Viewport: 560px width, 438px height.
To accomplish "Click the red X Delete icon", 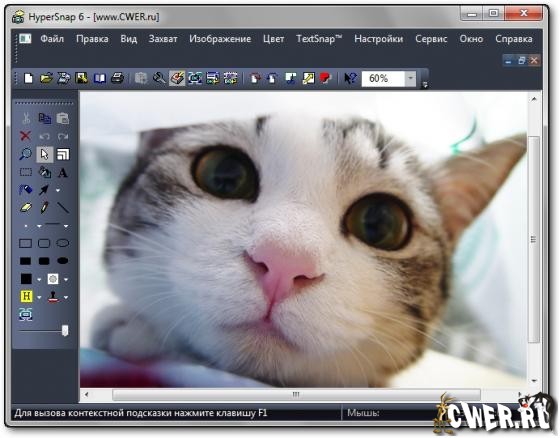I will coord(25,136).
